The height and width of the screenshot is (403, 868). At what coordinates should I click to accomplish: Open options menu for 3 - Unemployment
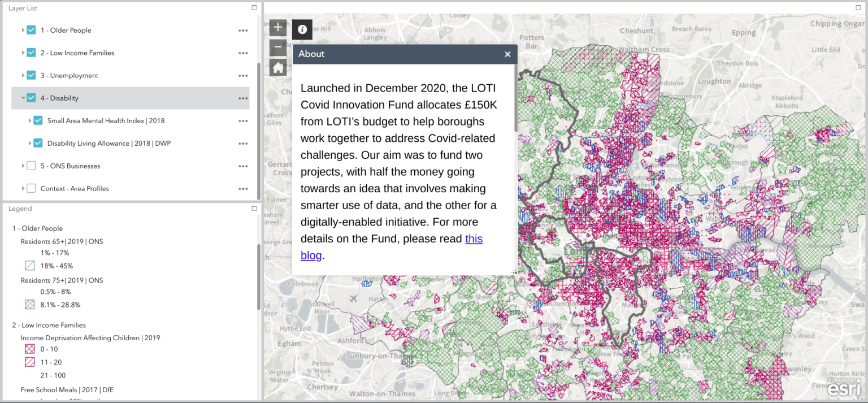click(x=243, y=75)
